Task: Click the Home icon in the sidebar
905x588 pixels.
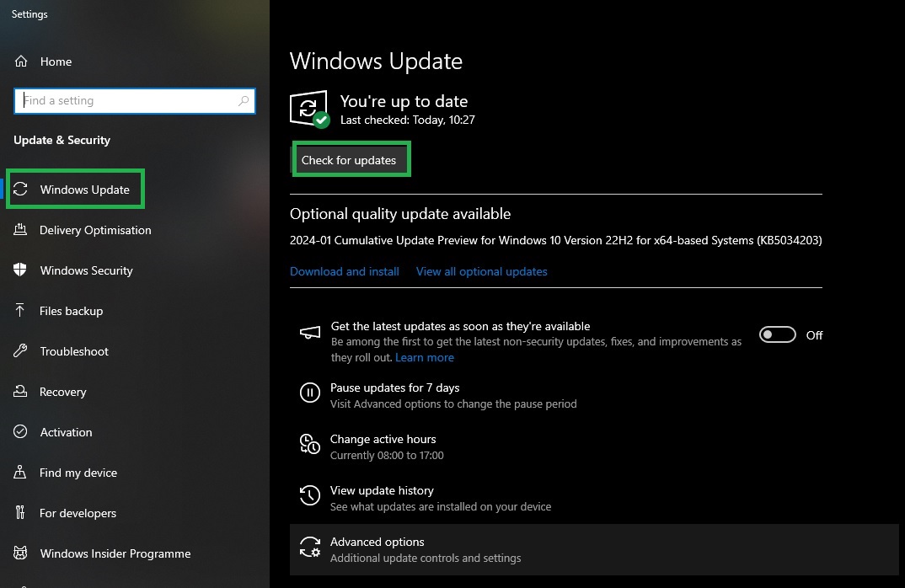Action: pyautogui.click(x=20, y=61)
